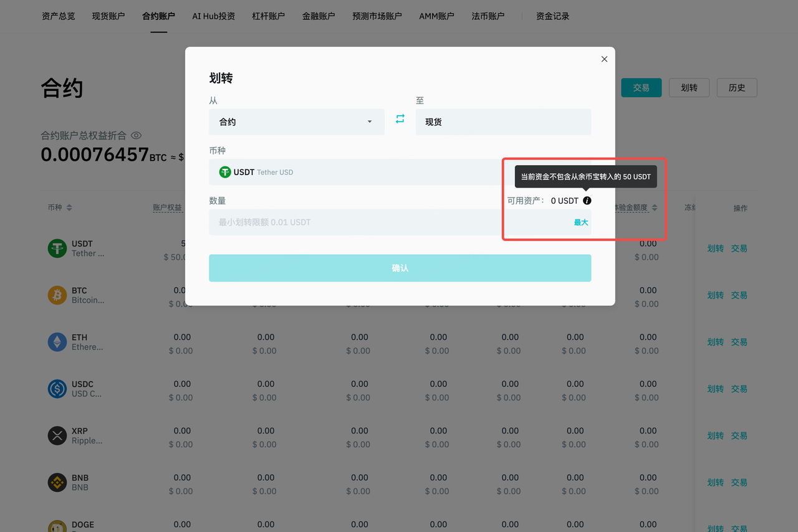Click the 至 现货 destination field
This screenshot has height=532, width=798.
click(x=503, y=122)
